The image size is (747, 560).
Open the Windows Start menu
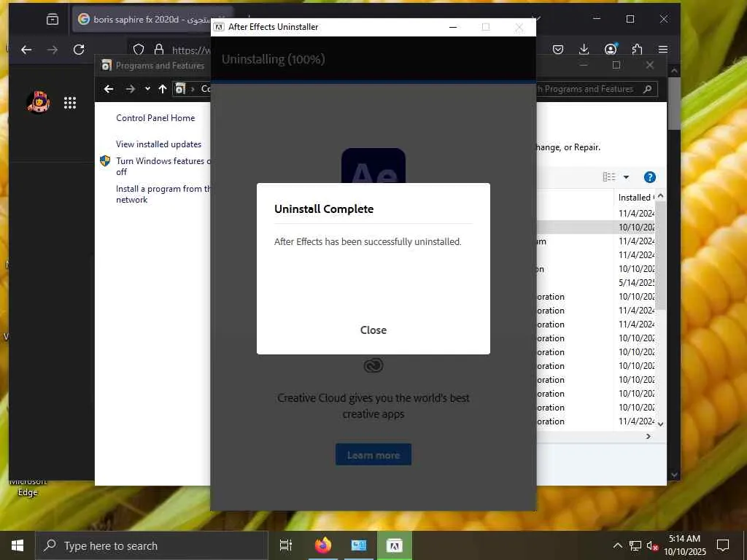pos(18,545)
